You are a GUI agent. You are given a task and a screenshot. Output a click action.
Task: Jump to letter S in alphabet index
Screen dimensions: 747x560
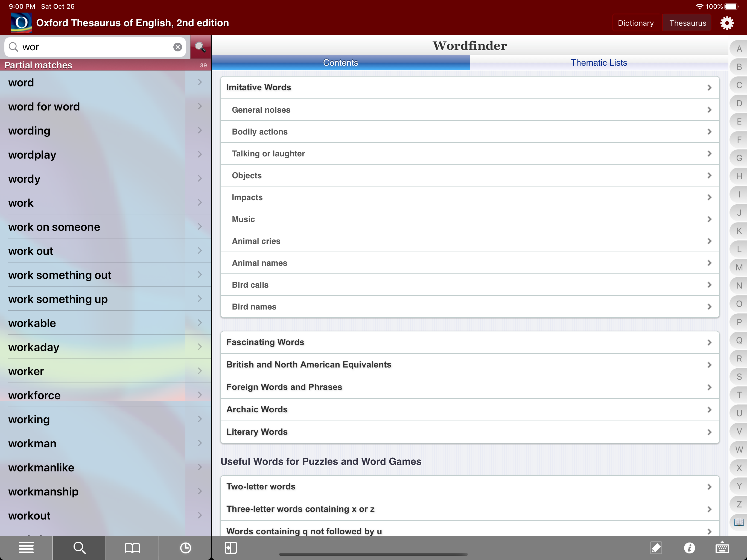click(x=739, y=377)
